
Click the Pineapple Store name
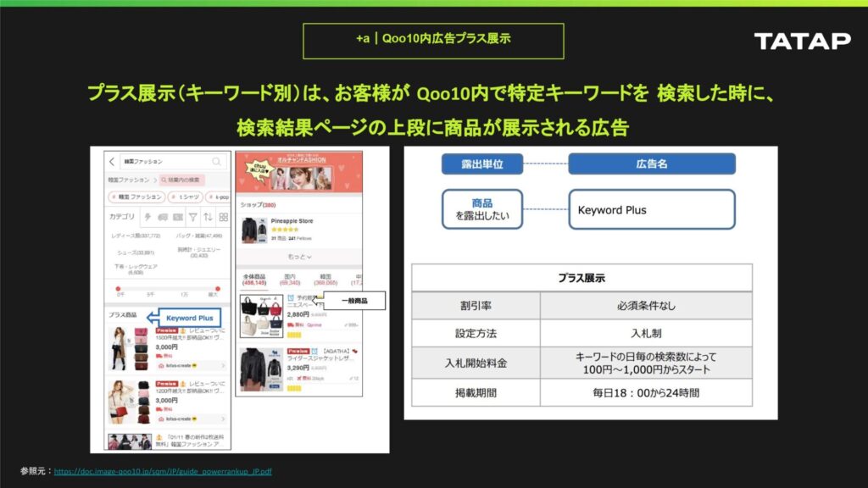tap(292, 221)
